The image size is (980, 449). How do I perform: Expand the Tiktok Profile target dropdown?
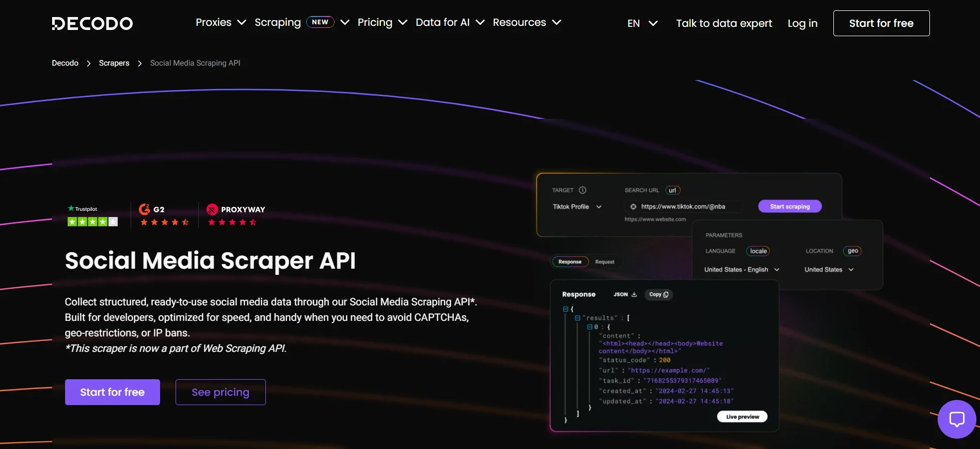(x=577, y=207)
